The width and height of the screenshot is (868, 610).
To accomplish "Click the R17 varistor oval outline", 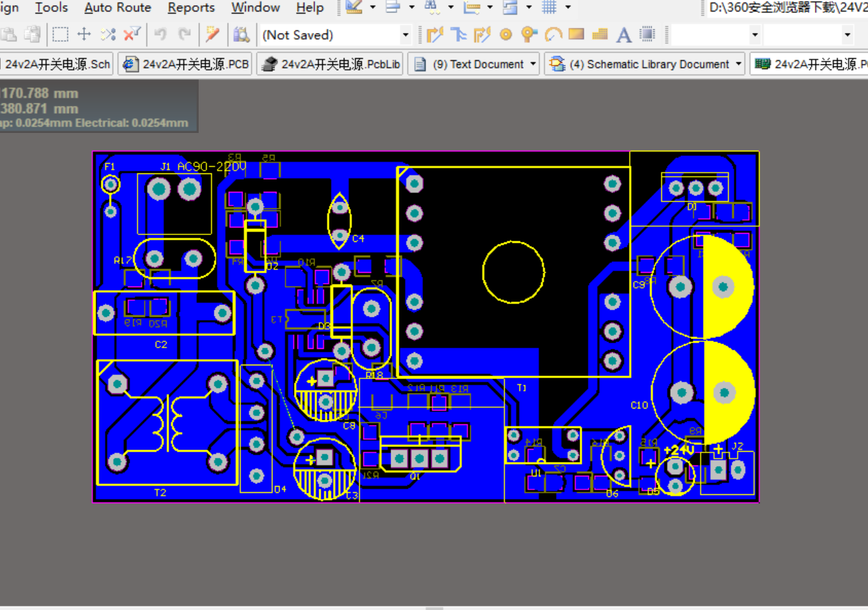I will [x=175, y=258].
